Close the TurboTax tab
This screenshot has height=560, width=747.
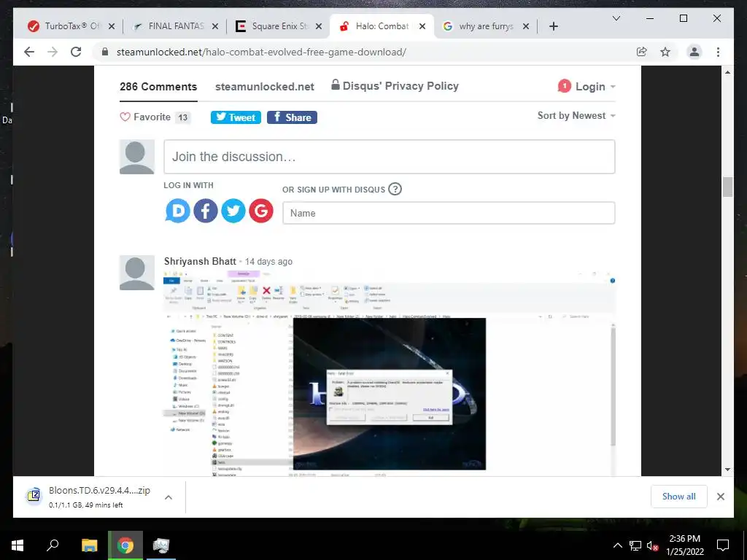(112, 26)
